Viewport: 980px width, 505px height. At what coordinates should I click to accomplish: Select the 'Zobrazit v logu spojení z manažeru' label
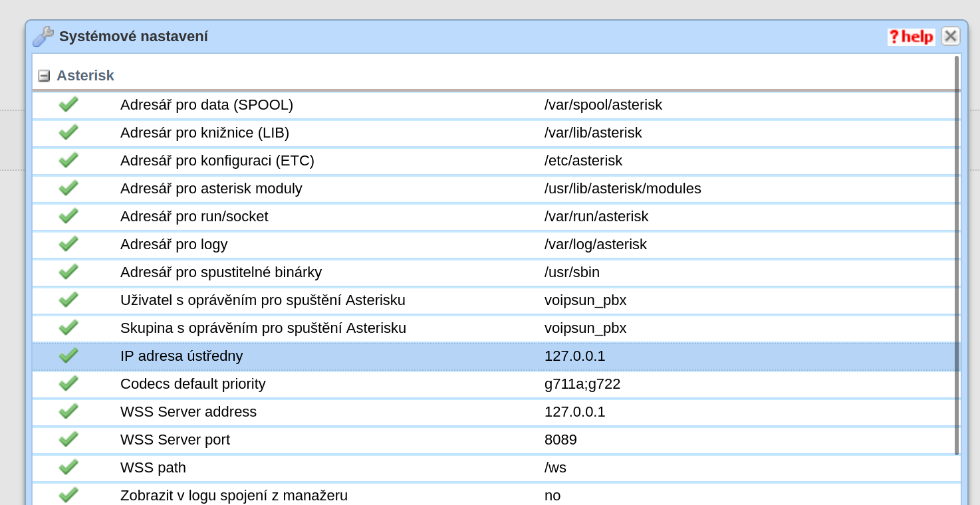[233, 496]
